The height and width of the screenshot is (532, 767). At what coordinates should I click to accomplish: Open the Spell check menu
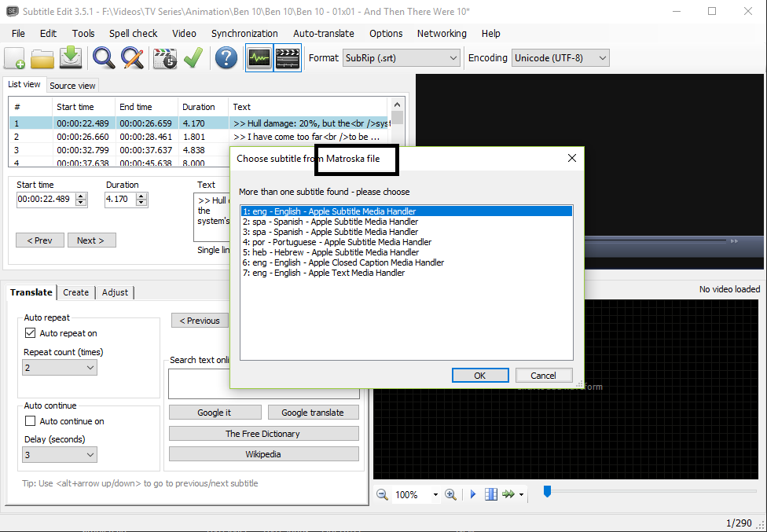click(x=133, y=33)
